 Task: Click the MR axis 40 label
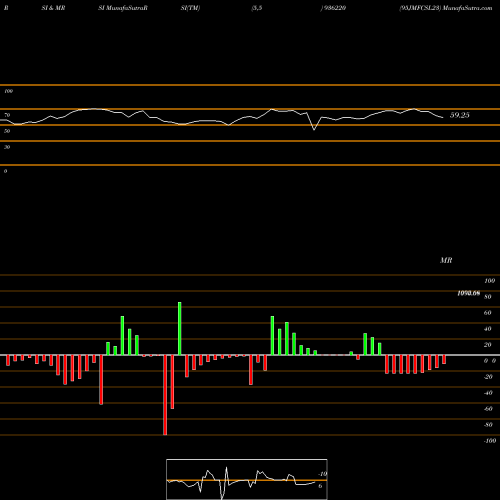coord(488,329)
